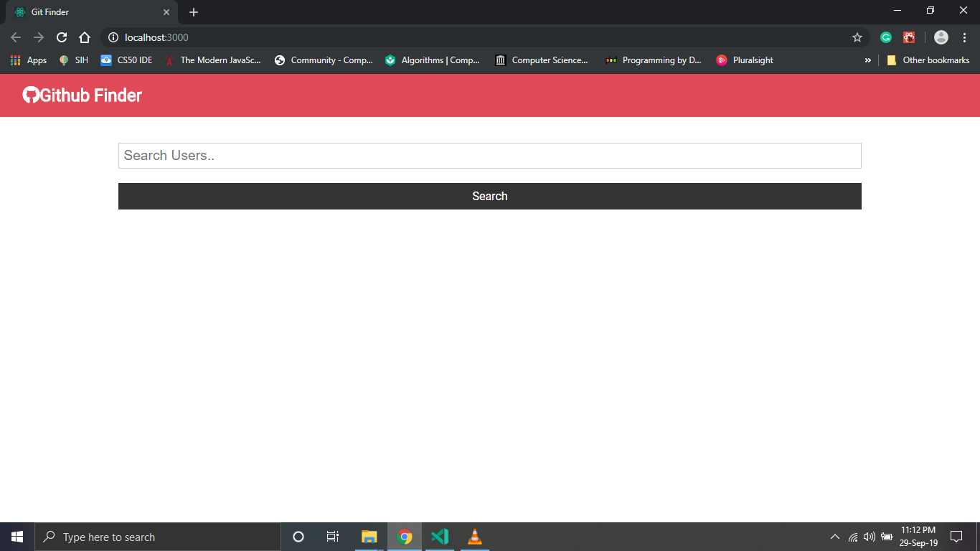Open the Pluralsight bookmark
Viewport: 980px width, 551px height.
745,60
